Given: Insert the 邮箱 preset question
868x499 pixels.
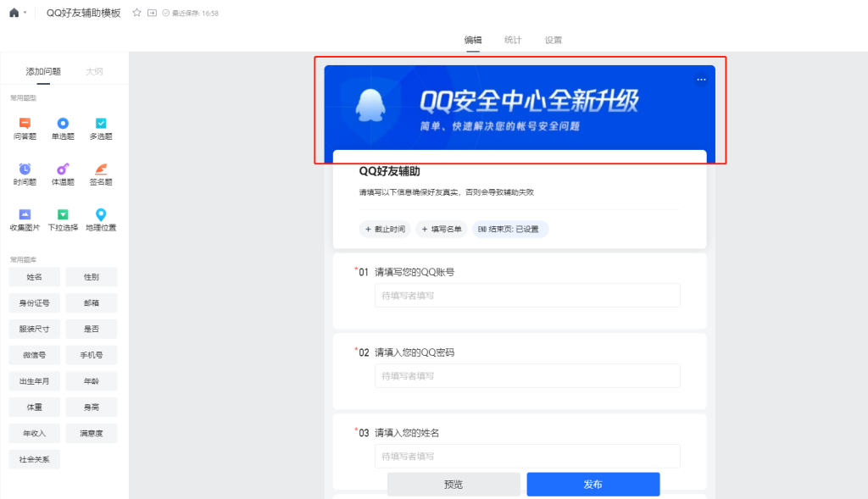Looking at the screenshot, I should (92, 302).
